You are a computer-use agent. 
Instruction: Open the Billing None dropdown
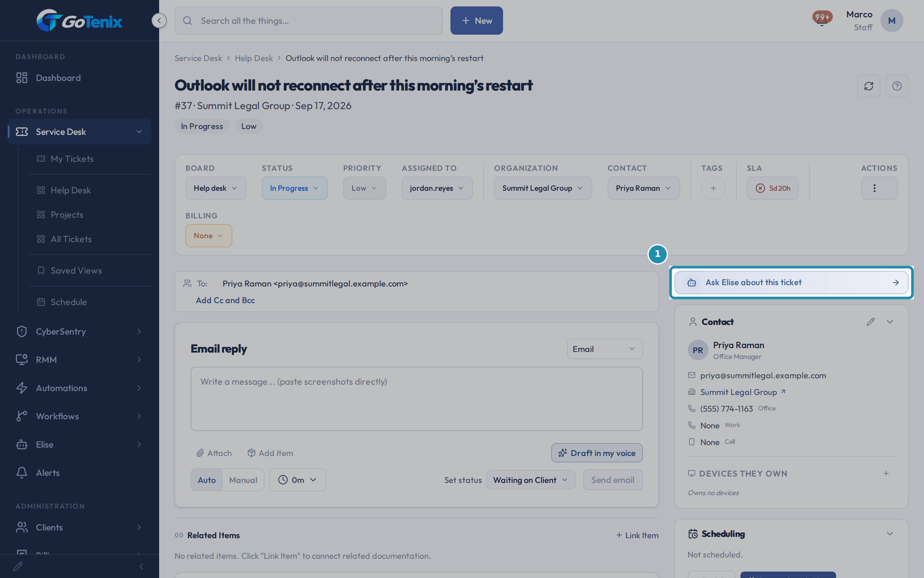click(x=209, y=235)
